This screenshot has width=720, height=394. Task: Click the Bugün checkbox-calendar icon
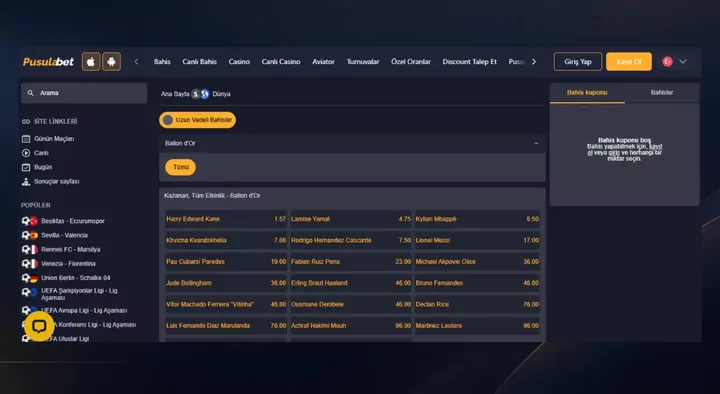pos(26,167)
